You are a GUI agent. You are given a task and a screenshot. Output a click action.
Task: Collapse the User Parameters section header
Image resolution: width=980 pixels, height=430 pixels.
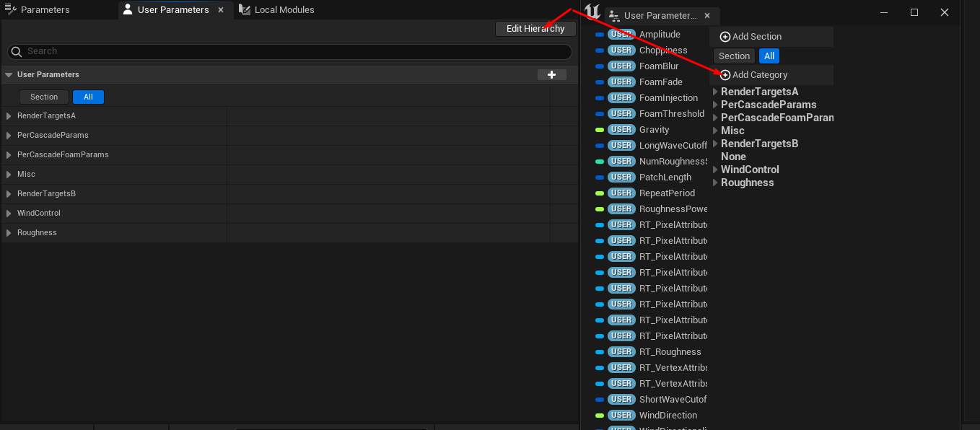[x=9, y=75]
